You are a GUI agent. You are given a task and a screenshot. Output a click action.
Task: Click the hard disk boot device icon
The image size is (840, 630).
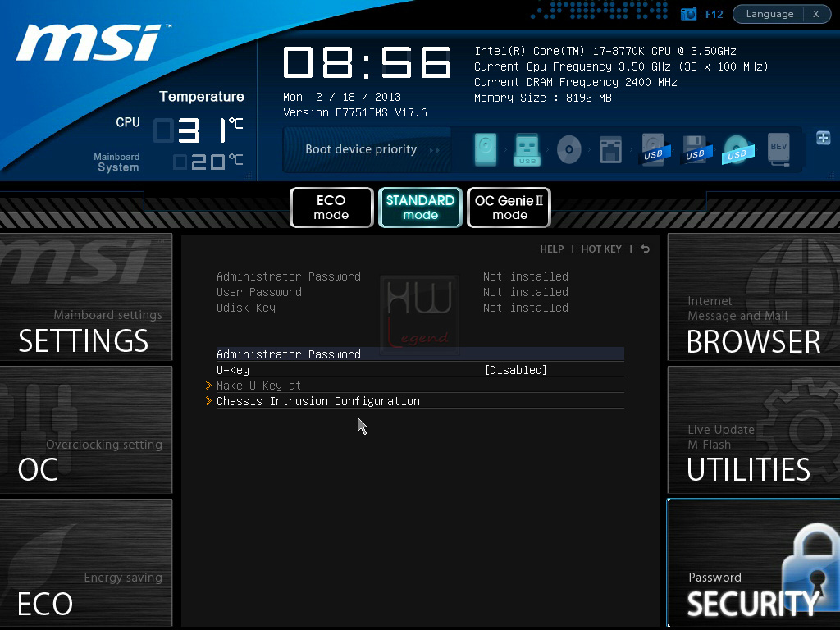tap(486, 149)
